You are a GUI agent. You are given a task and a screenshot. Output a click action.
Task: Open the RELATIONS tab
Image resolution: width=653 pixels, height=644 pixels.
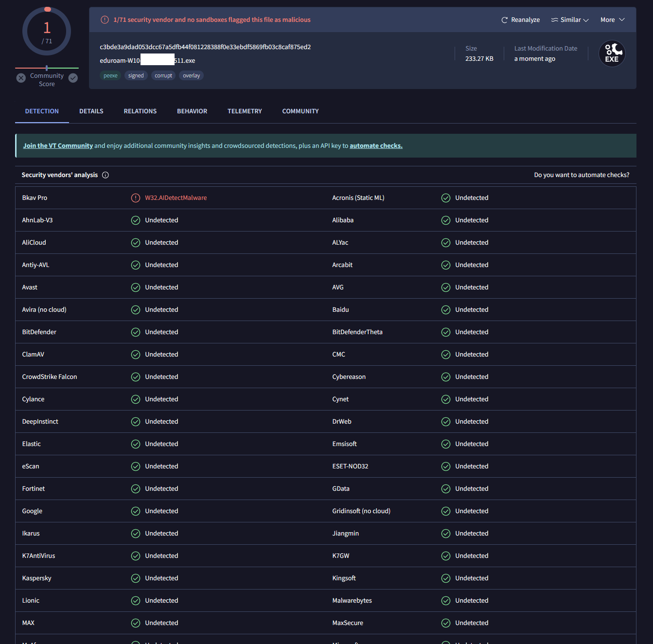point(140,111)
